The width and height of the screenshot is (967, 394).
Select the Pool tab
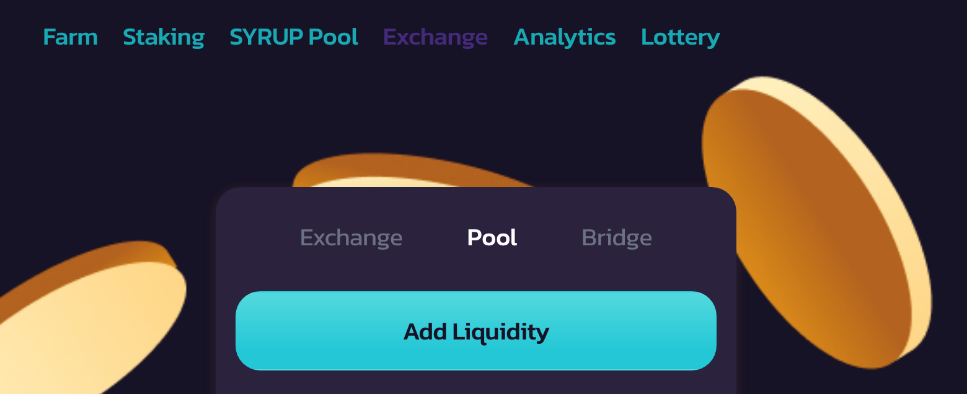pyautogui.click(x=492, y=238)
